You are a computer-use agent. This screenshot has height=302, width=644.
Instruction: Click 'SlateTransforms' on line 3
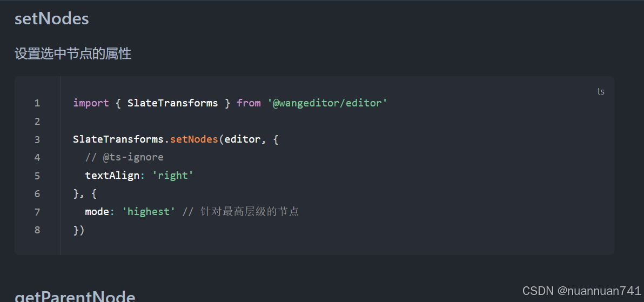tap(118, 139)
